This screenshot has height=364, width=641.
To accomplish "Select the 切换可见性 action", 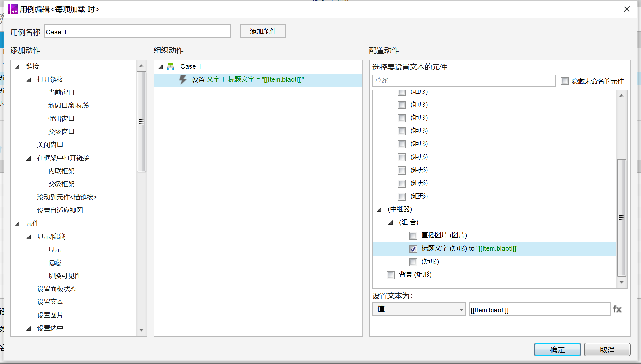I will point(65,276).
